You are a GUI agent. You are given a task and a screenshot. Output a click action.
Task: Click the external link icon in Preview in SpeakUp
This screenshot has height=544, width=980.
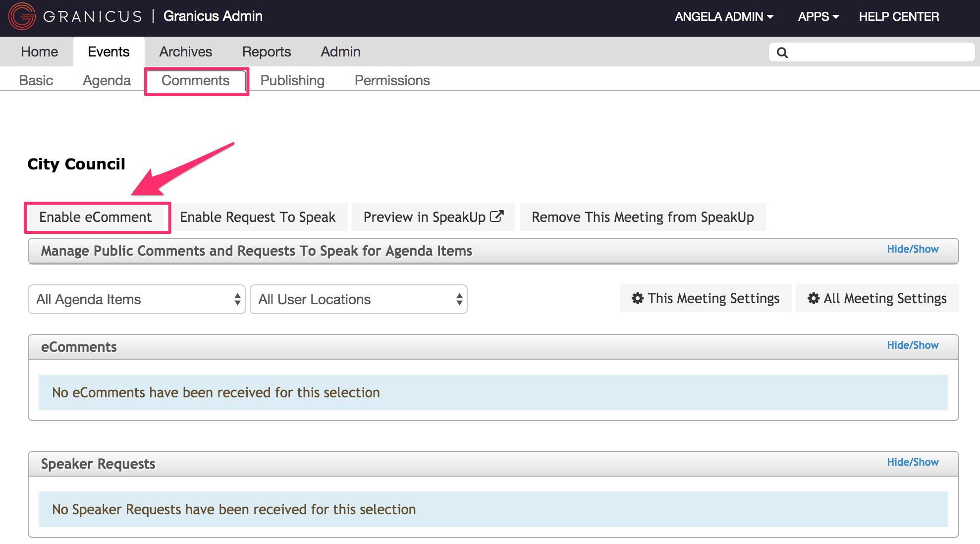point(497,216)
